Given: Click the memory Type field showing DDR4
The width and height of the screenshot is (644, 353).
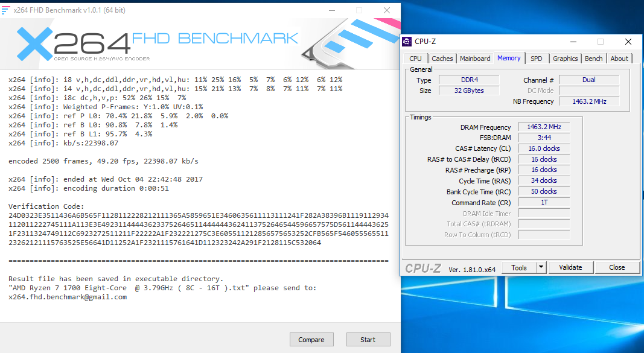Looking at the screenshot, I should [x=469, y=80].
